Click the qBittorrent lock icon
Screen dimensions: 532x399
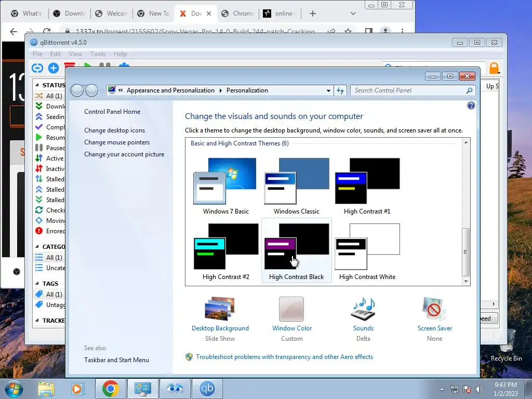(x=495, y=68)
